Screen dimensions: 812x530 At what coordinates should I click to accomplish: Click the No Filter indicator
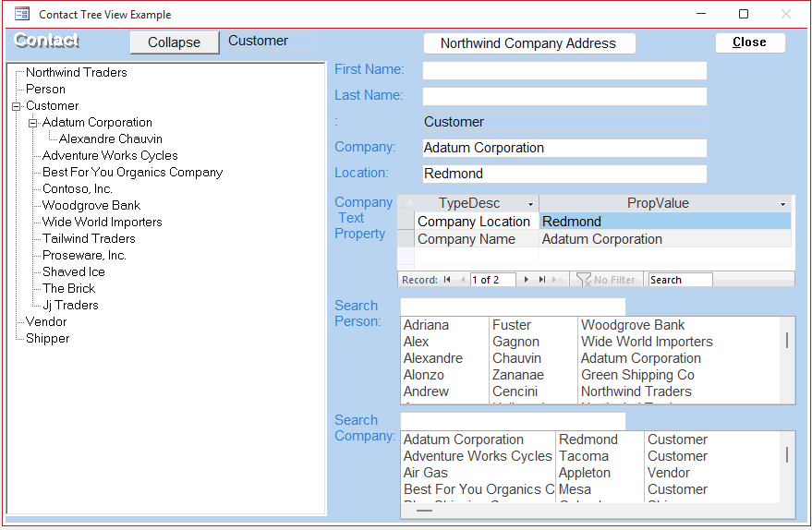point(606,280)
